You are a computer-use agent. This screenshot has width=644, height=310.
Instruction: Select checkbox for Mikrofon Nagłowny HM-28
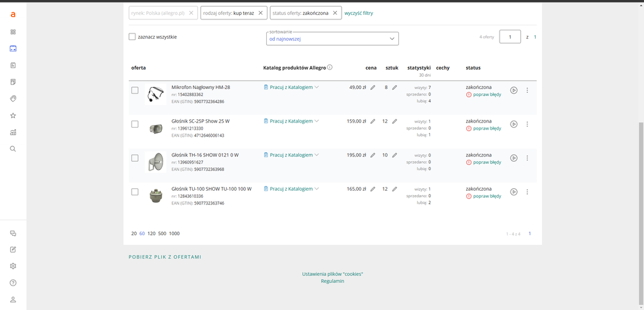[x=135, y=90]
